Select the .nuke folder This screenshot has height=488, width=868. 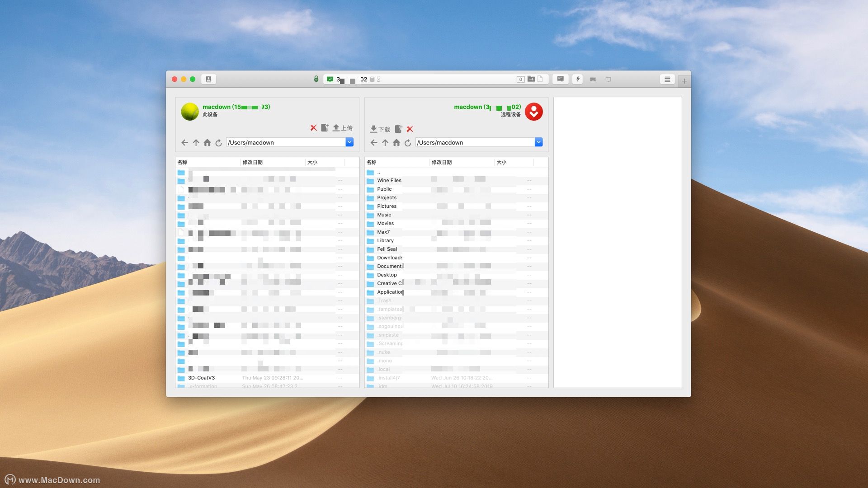(456, 352)
